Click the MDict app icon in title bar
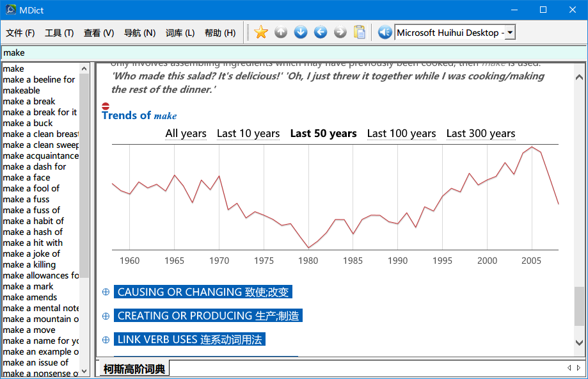Screen dimensions: 588x379 (11, 10)
